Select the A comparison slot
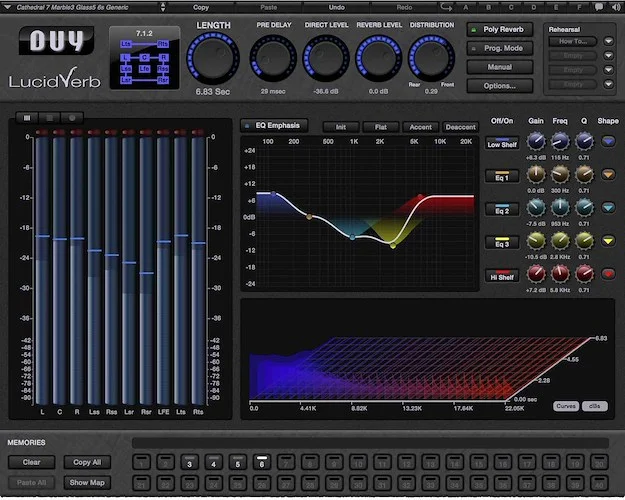The image size is (625, 500). [x=466, y=7]
